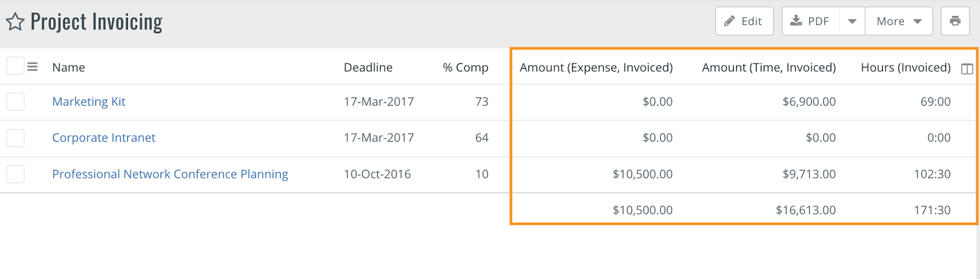Open the Marketing Kit project link
The width and height of the screenshot is (980, 279).
(89, 102)
